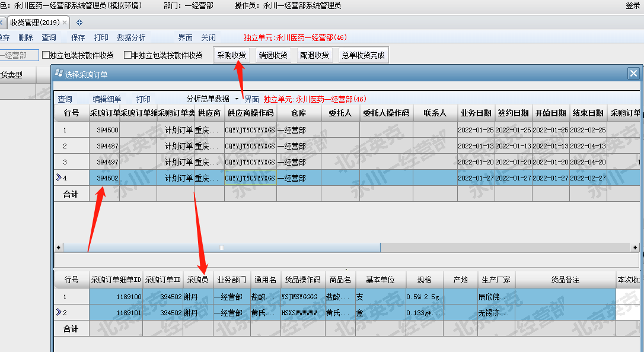Click 分析总单数据 in the dialog toolbar
The image size is (644, 352).
pyautogui.click(x=208, y=99)
